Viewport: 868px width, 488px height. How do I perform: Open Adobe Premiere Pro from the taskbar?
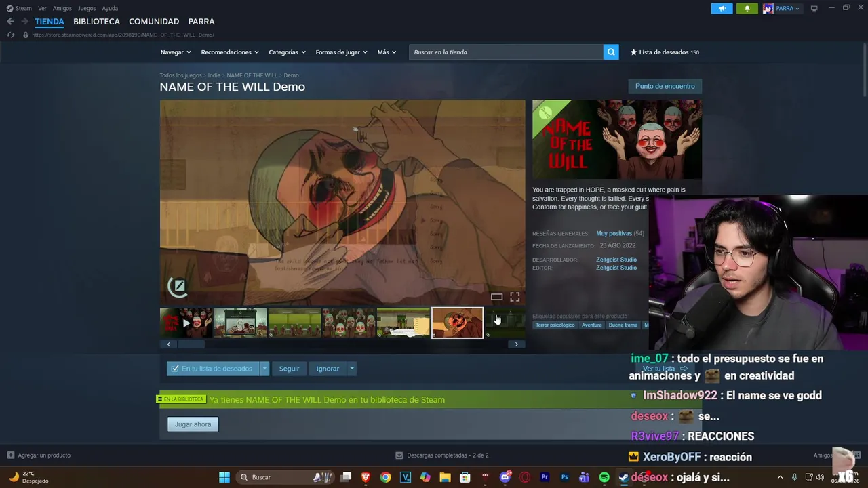click(x=545, y=477)
